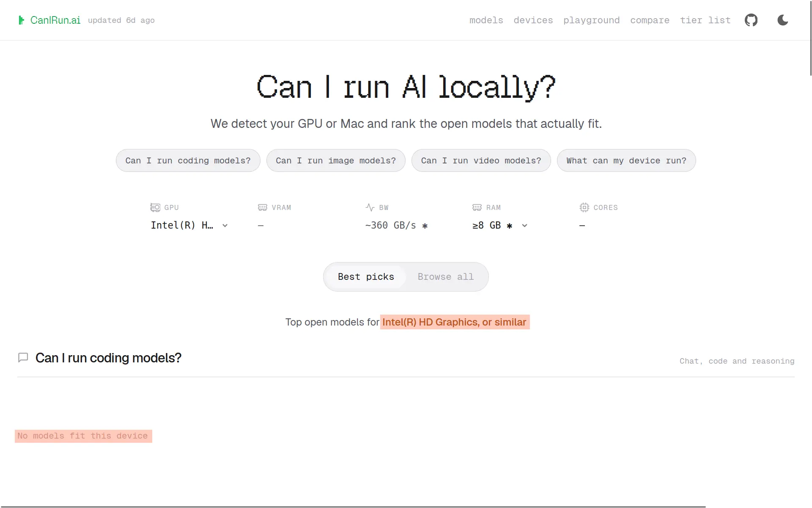Image resolution: width=812 pixels, height=508 pixels.
Task: Open the models nav item
Action: click(x=486, y=20)
